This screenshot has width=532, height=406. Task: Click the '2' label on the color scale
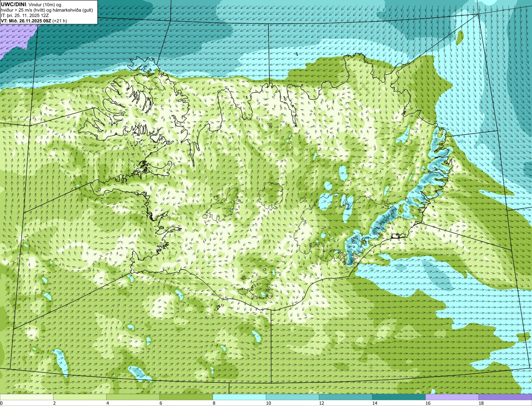tap(54, 403)
